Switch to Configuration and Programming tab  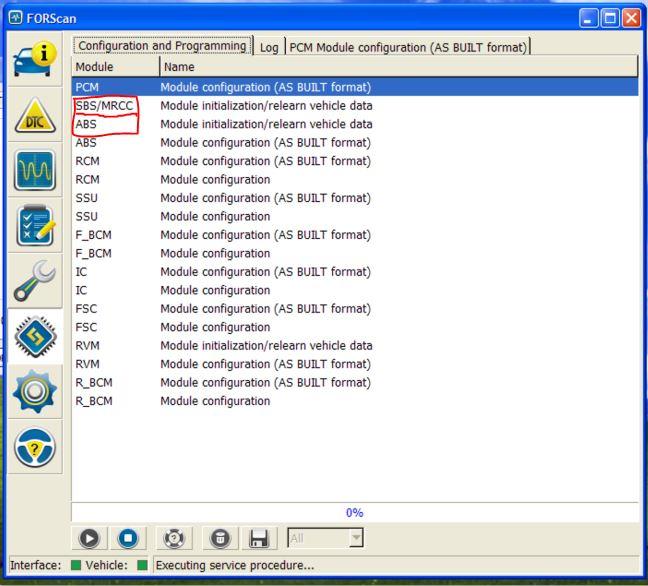[162, 45]
